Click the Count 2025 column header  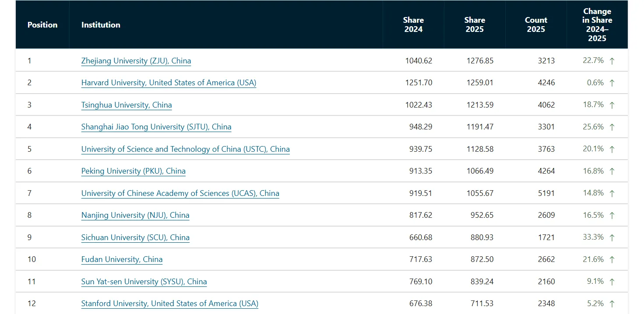click(x=536, y=24)
